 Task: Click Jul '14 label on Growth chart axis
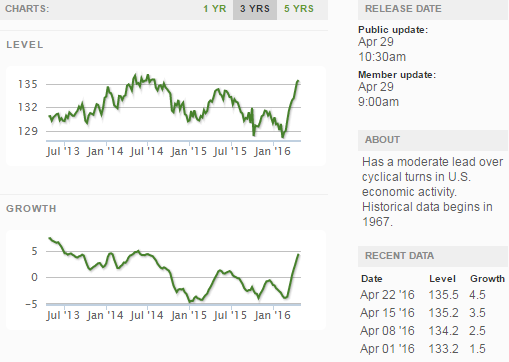point(147,315)
